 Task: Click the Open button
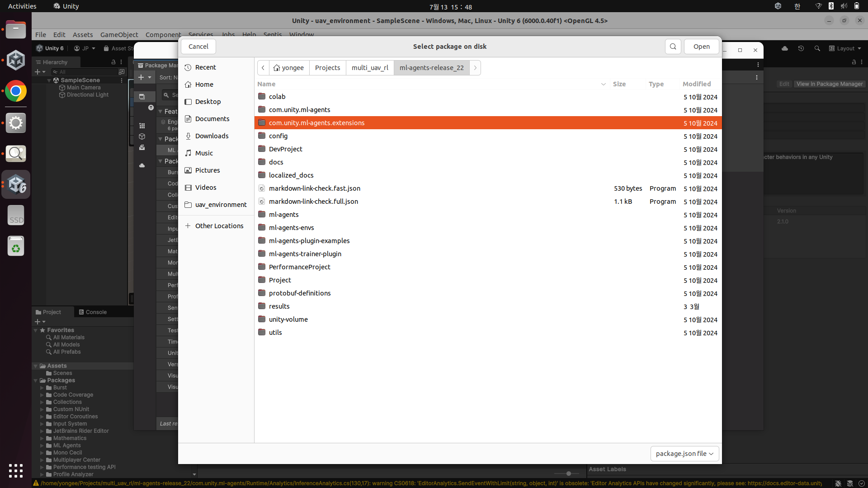[701, 47]
